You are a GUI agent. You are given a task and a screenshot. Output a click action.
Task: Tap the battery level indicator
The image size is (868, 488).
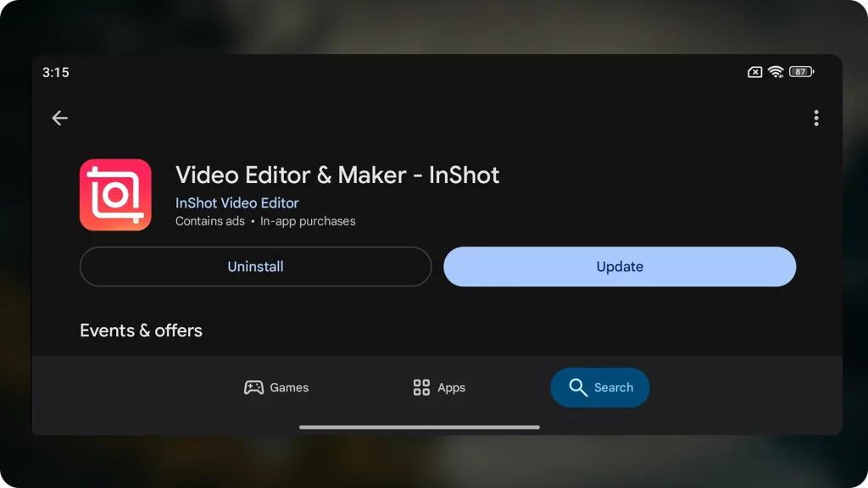click(x=801, y=73)
